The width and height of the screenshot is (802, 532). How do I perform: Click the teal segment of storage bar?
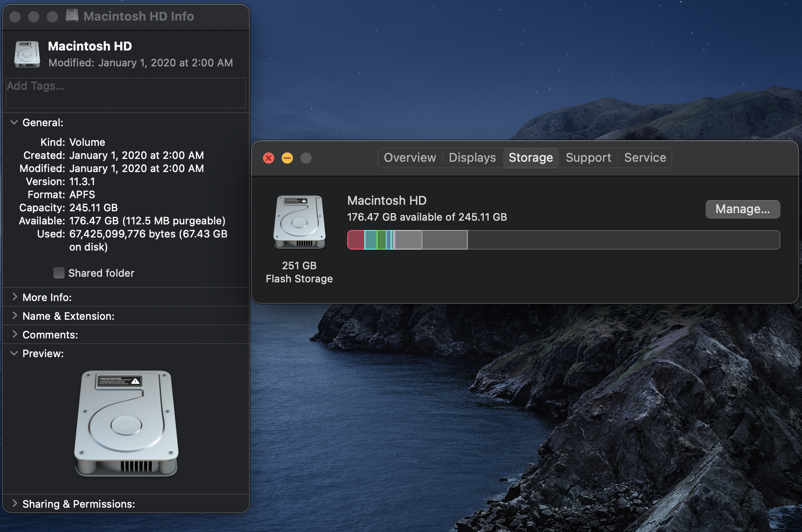(371, 240)
